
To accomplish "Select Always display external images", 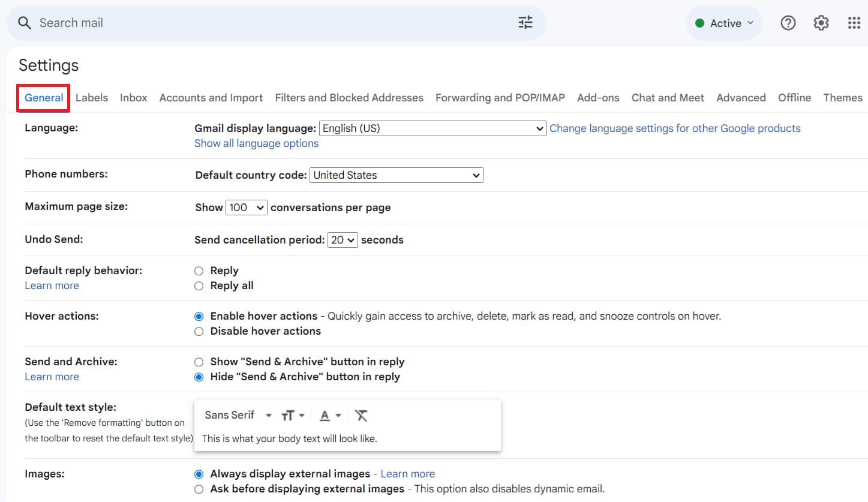I will (199, 474).
